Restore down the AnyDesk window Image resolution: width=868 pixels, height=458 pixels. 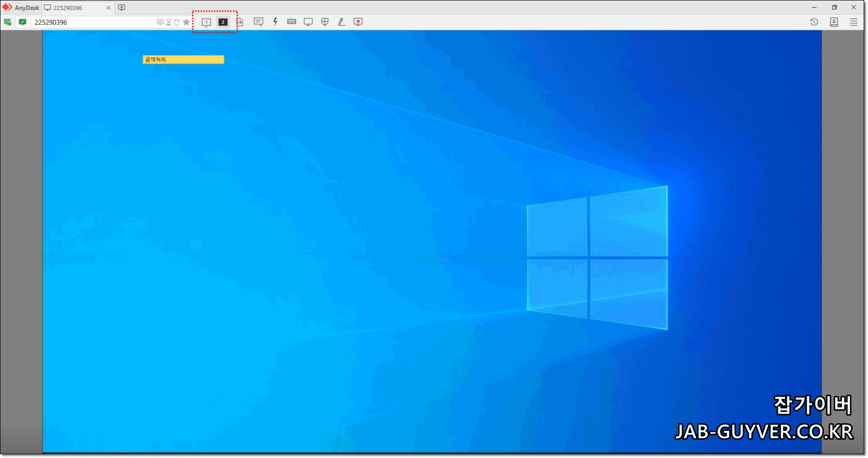click(834, 7)
